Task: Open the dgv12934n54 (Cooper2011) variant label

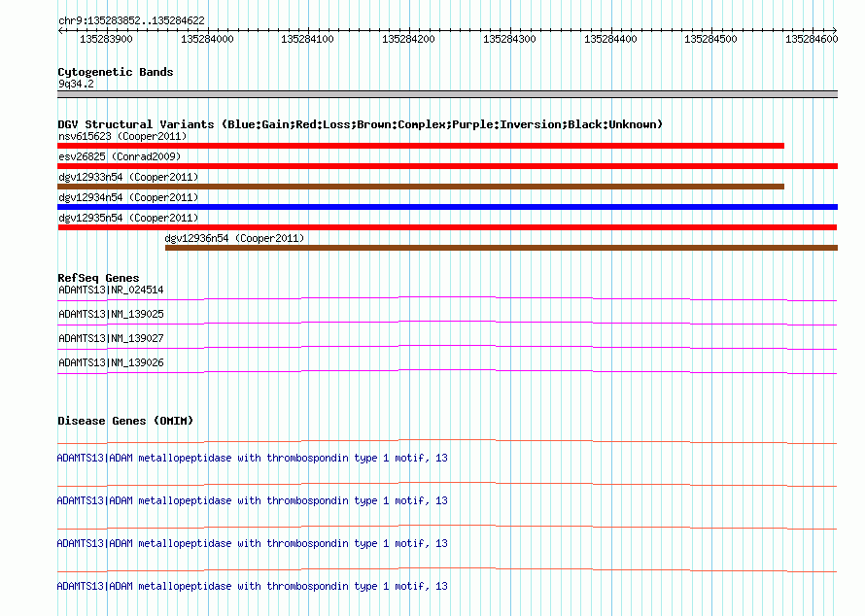Action: (x=128, y=197)
